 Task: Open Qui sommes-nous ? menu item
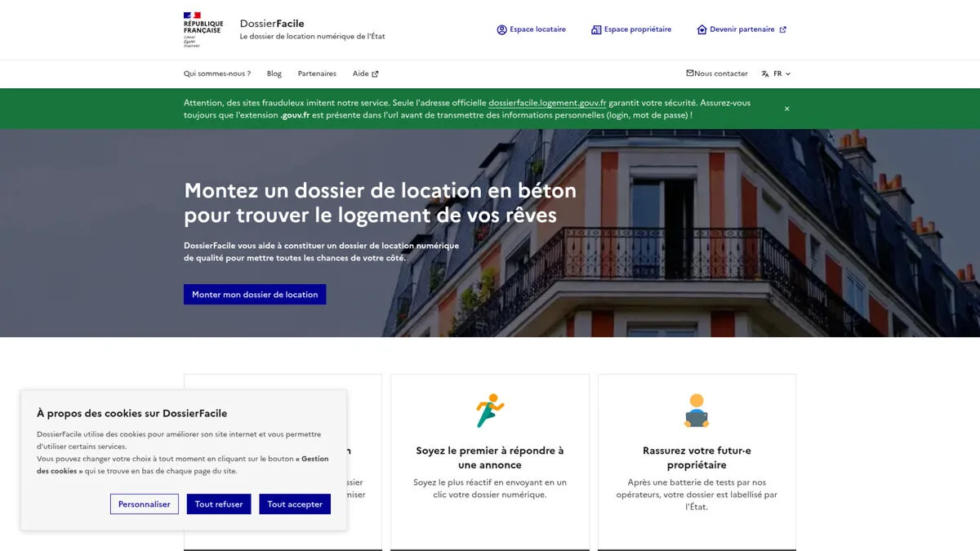(217, 73)
